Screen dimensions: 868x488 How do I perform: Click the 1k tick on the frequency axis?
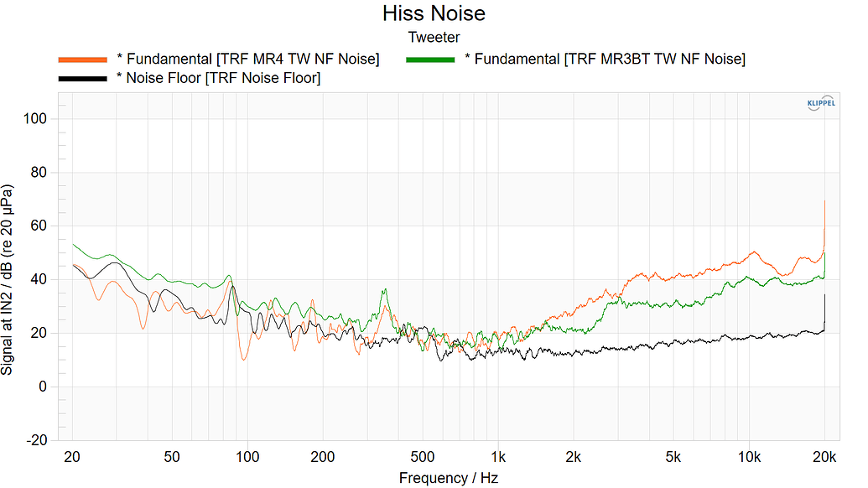click(497, 457)
